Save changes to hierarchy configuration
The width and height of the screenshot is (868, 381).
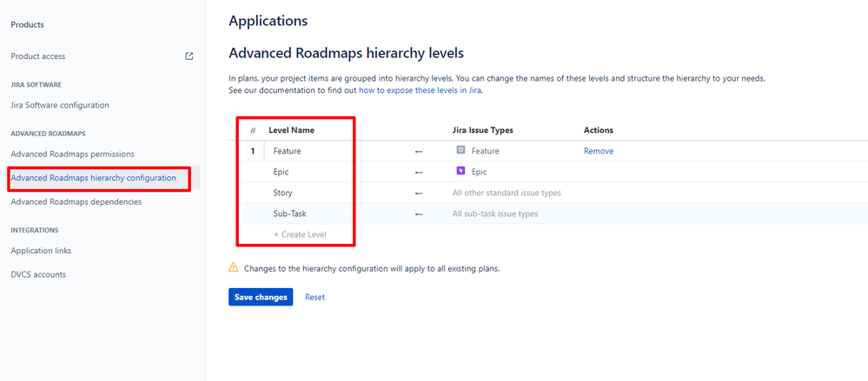(261, 297)
